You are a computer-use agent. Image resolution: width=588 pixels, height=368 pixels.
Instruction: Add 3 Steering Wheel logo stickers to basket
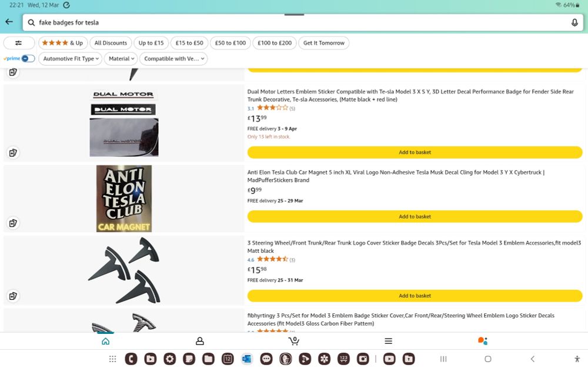point(415,296)
